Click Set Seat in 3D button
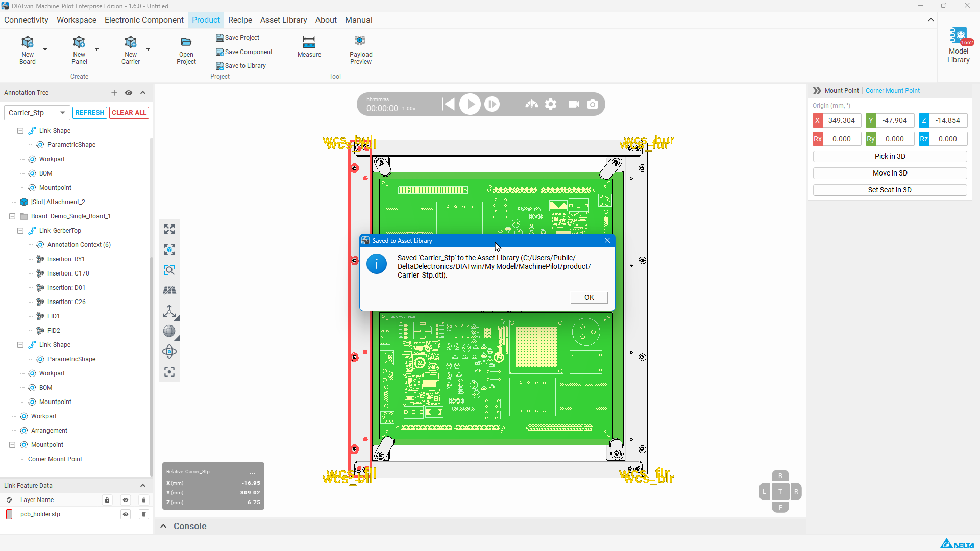The height and width of the screenshot is (551, 980). (890, 190)
